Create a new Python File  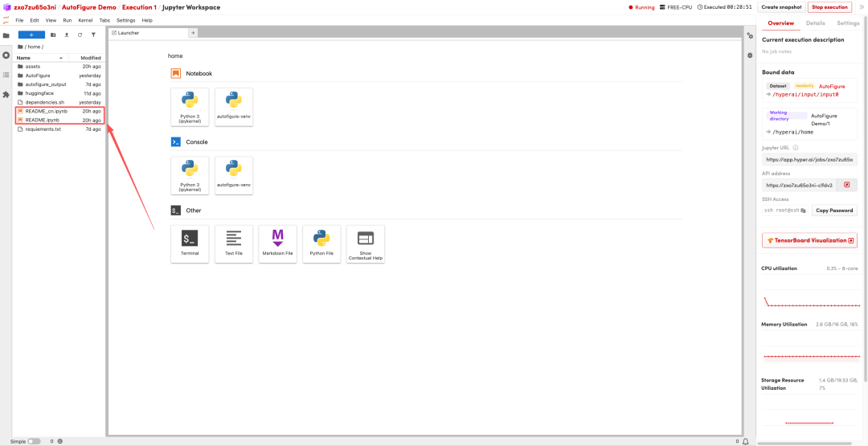[x=321, y=244]
